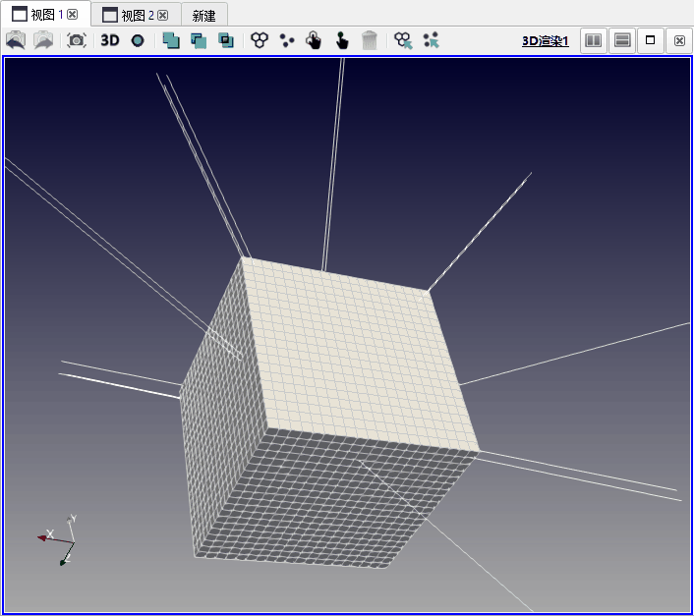
Task: Split the view vertically
Action: (622, 40)
